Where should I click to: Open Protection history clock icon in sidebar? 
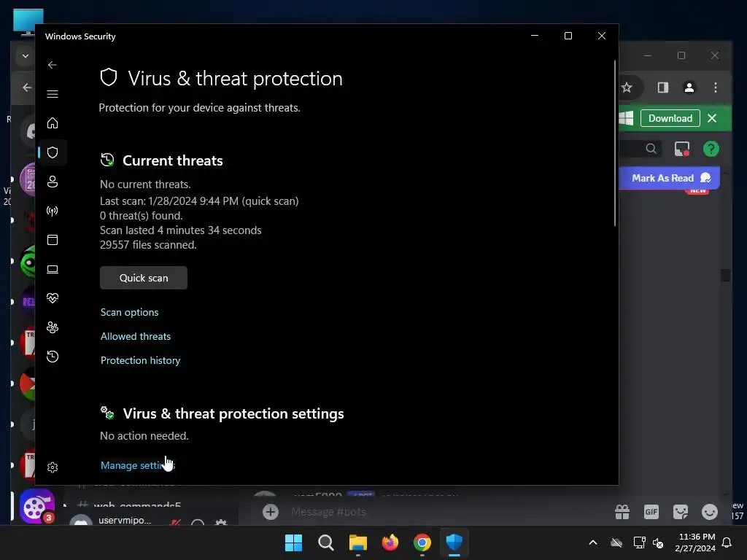coord(53,356)
